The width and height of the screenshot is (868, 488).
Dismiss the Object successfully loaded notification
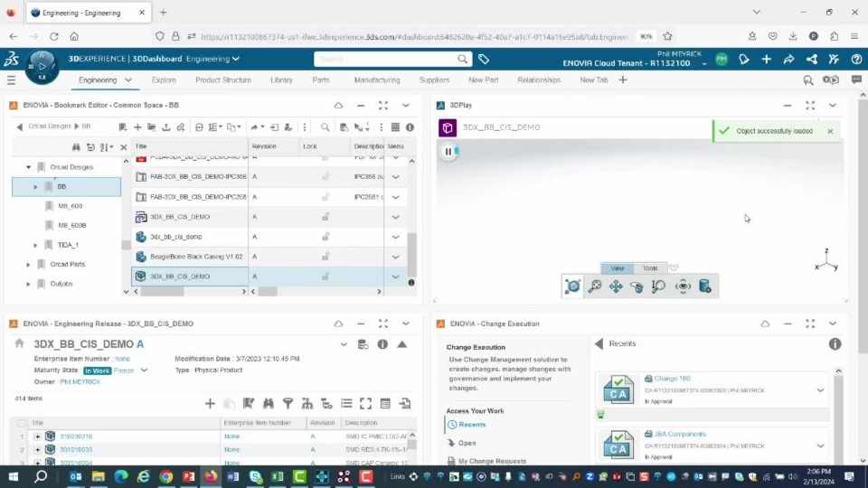pyautogui.click(x=830, y=131)
